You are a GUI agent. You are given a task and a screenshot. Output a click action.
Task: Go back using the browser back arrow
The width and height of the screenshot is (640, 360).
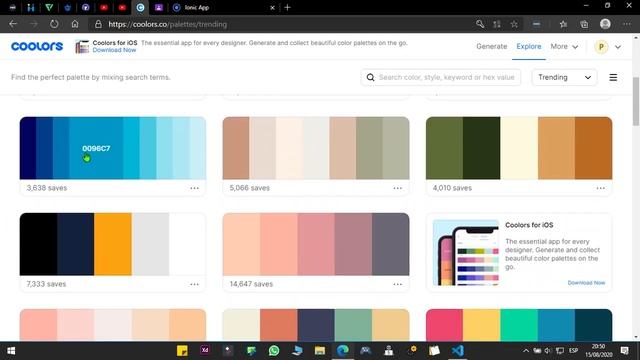click(13, 24)
